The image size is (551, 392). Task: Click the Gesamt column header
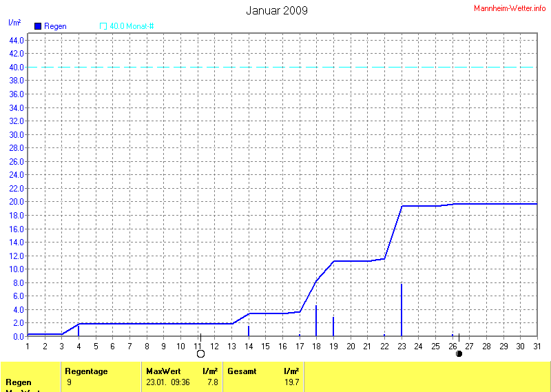(242, 371)
